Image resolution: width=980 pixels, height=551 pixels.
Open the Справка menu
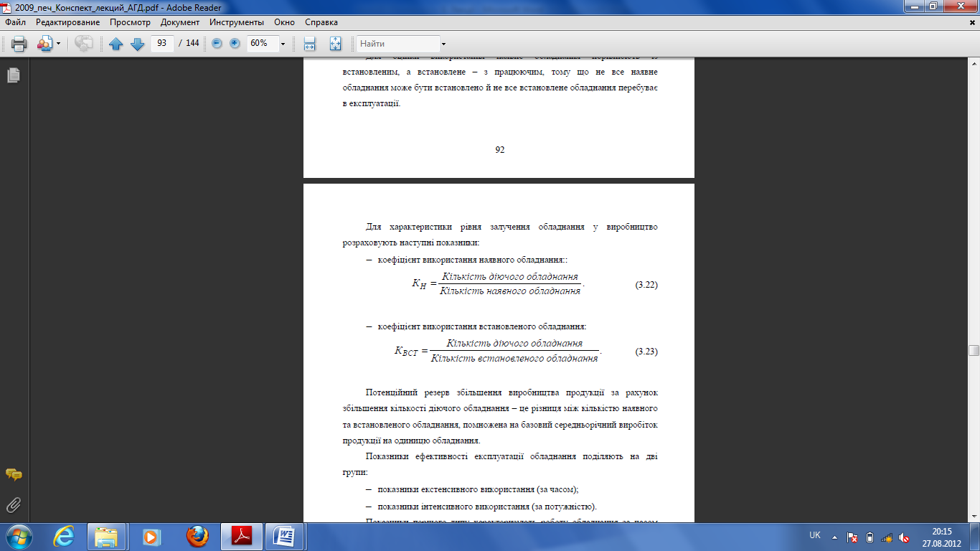click(321, 22)
